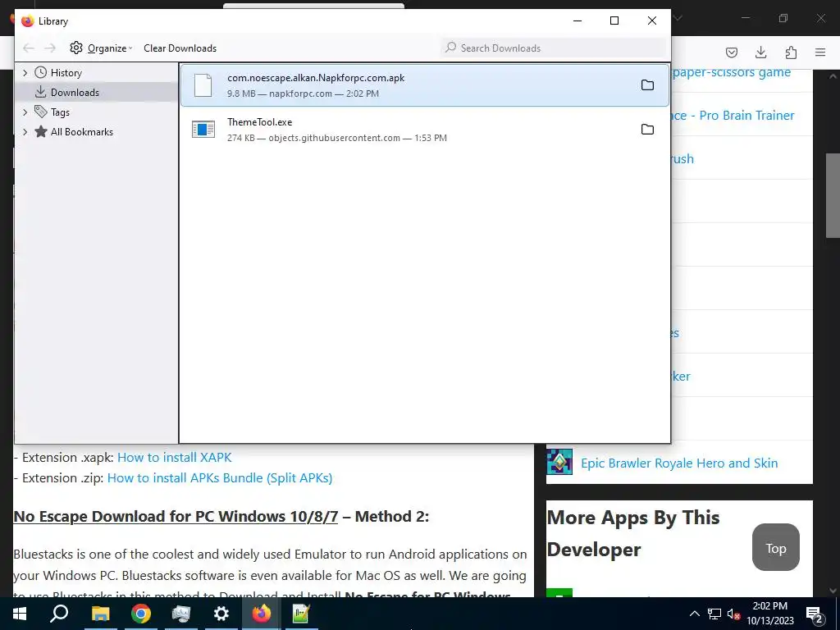Open Settings gear in taskbar
The height and width of the screenshot is (630, 840).
[221, 614]
